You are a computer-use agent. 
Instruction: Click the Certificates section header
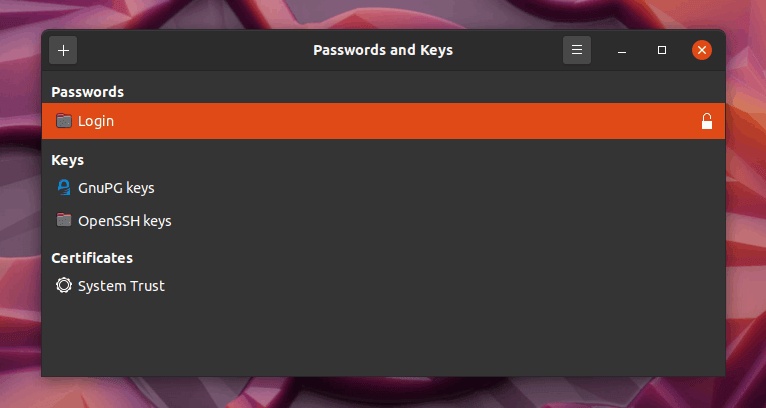click(92, 258)
